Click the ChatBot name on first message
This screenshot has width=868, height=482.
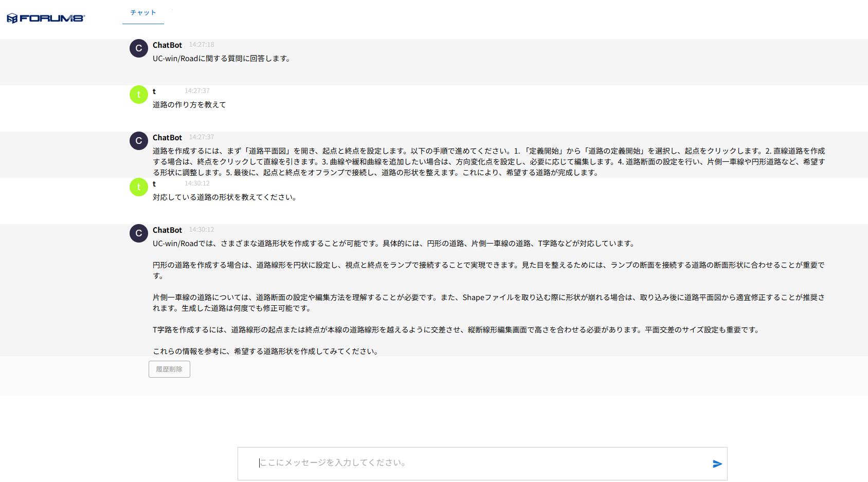click(167, 45)
